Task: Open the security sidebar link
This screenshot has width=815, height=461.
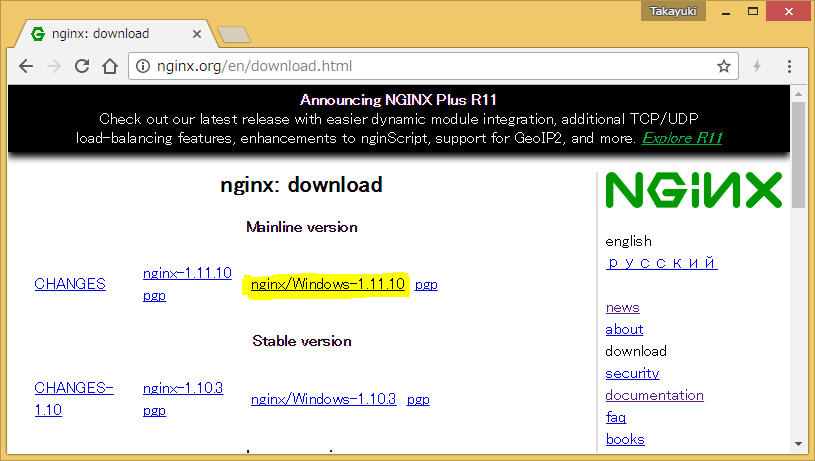Action: click(x=632, y=373)
